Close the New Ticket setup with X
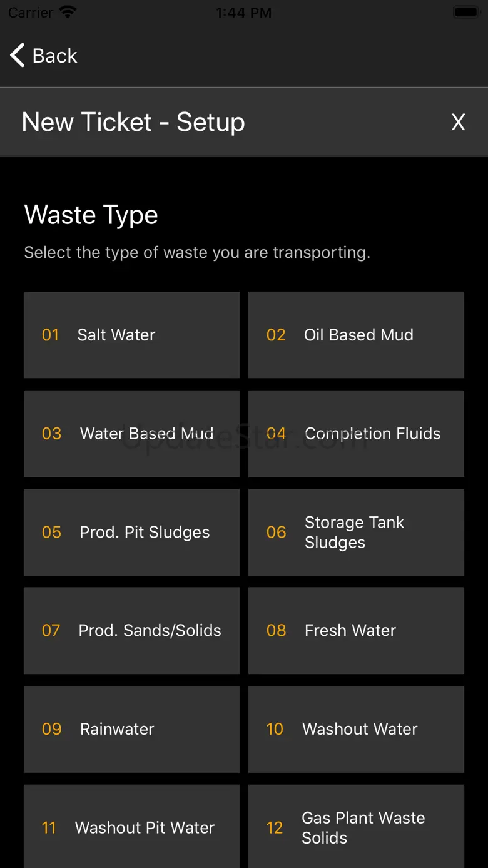The image size is (488, 868). pyautogui.click(x=458, y=122)
